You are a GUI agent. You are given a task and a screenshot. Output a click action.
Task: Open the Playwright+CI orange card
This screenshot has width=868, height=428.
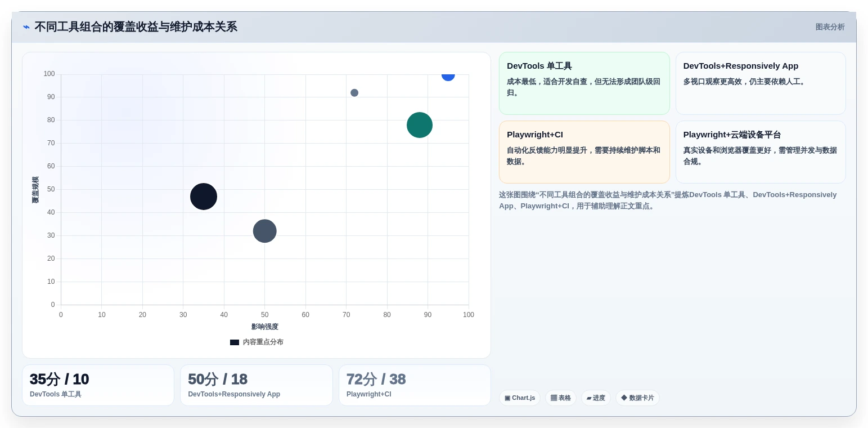point(584,152)
